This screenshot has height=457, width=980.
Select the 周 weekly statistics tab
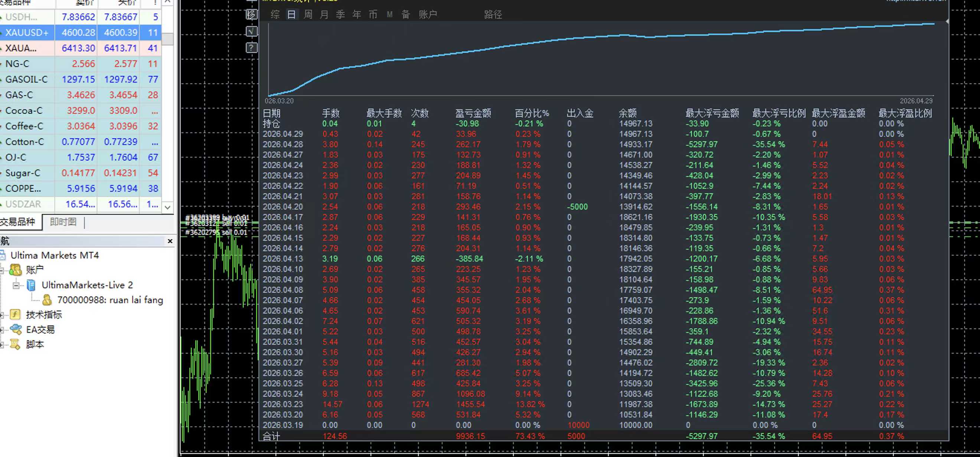(x=308, y=14)
